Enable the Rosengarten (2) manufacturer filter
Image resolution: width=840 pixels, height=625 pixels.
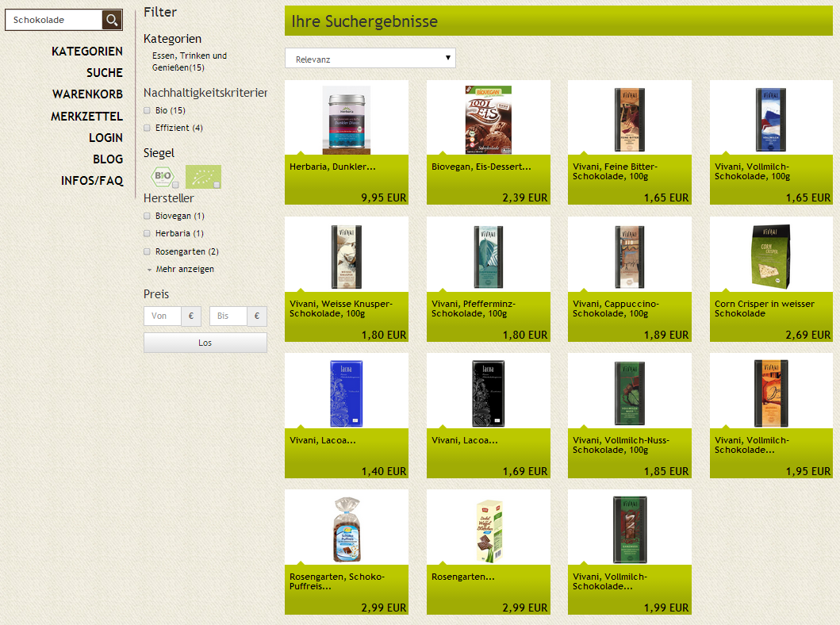tap(147, 251)
